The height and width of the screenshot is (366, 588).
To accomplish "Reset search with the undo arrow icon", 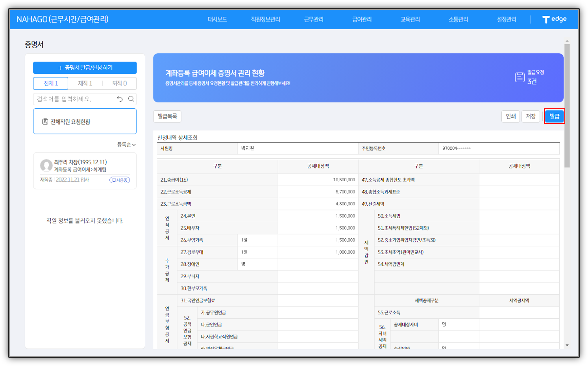I will (x=120, y=99).
